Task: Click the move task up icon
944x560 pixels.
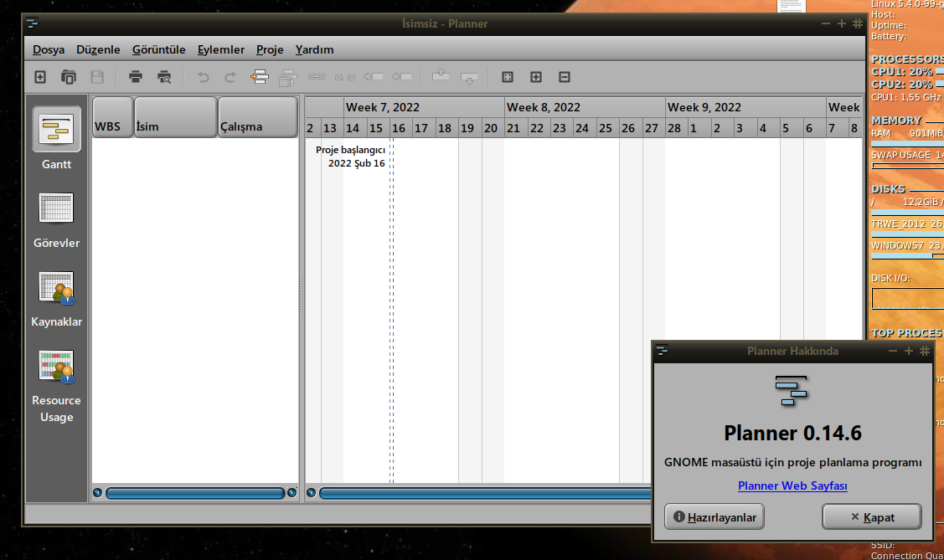Action: pos(441,74)
